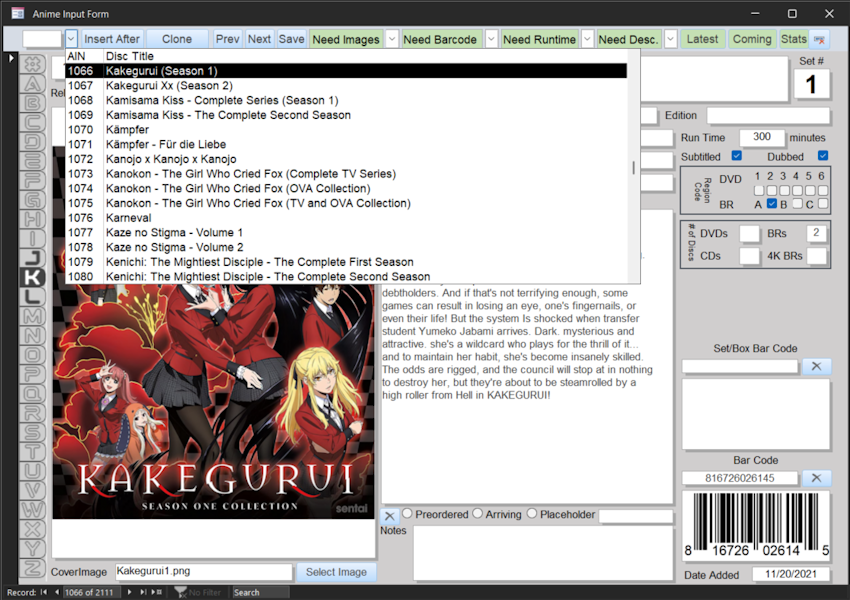This screenshot has height=600, width=850.
Task: Expand the Need Desc. dropdown arrow
Action: pyautogui.click(x=671, y=39)
